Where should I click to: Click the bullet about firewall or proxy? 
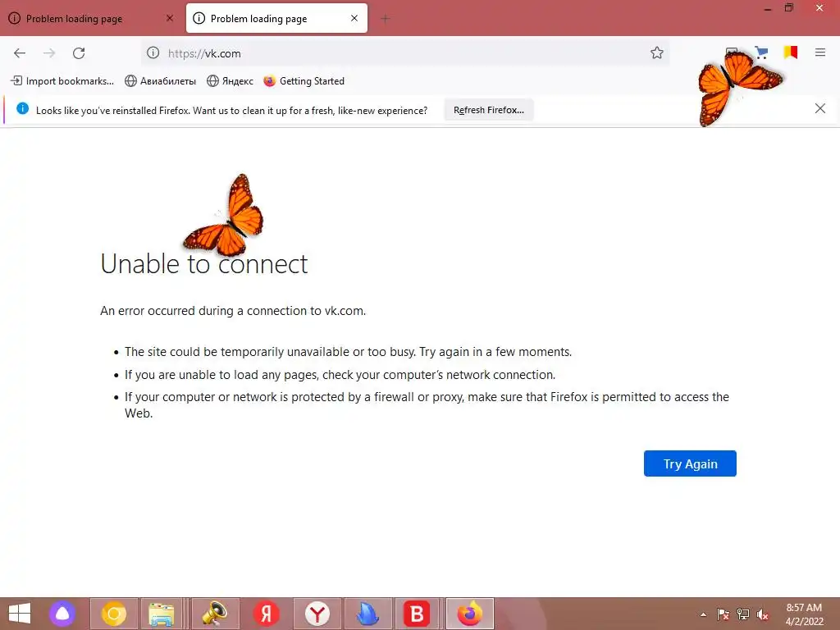(427, 404)
